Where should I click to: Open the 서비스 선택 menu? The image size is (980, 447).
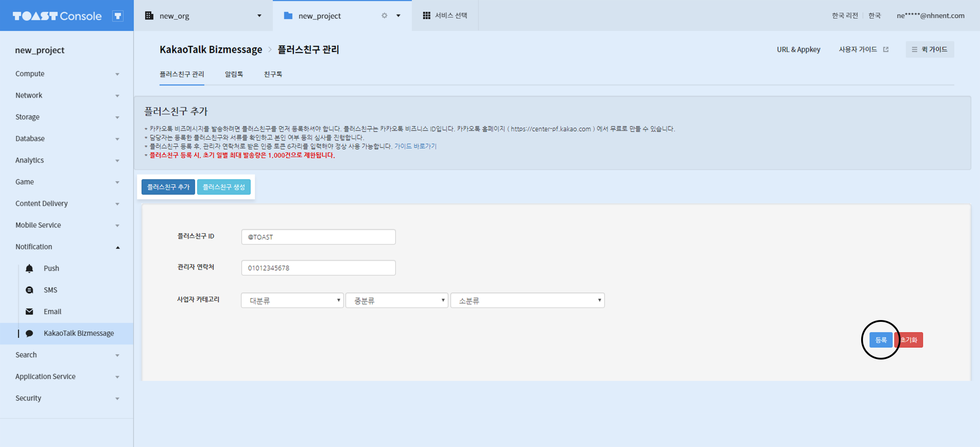point(445,16)
